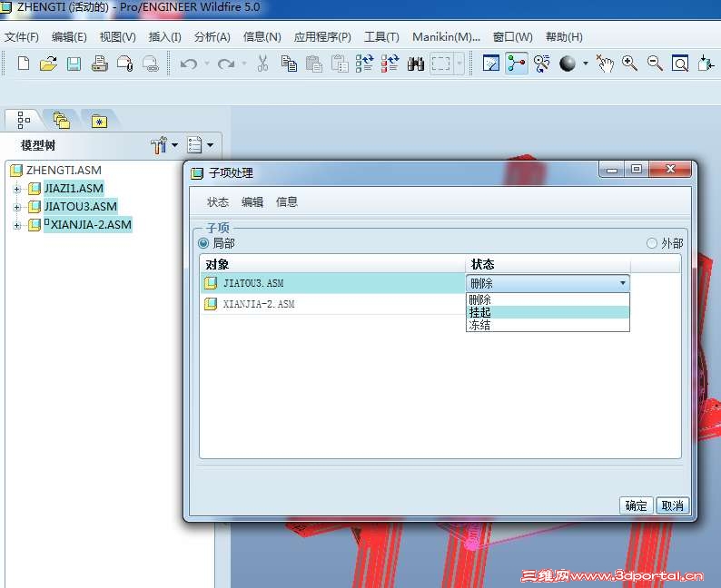721x588 pixels.
Task: Print the model using the printer icon
Action: click(99, 64)
